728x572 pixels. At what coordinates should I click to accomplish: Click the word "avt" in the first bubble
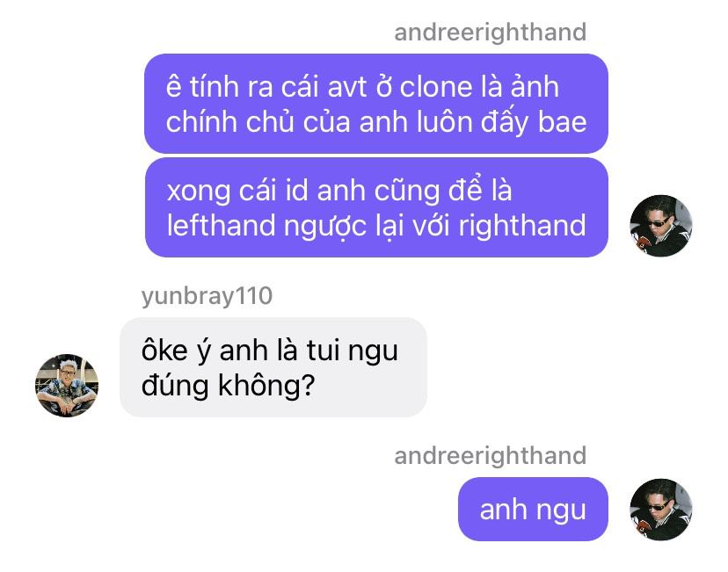(x=348, y=87)
